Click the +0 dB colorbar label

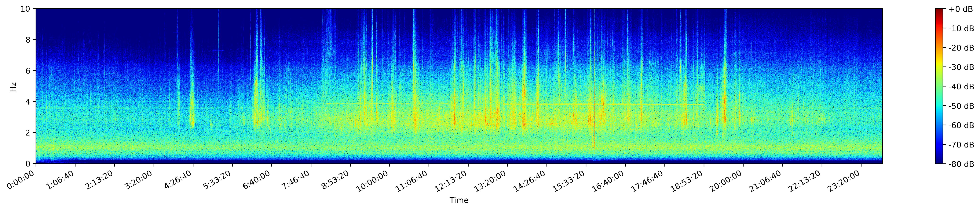click(960, 9)
